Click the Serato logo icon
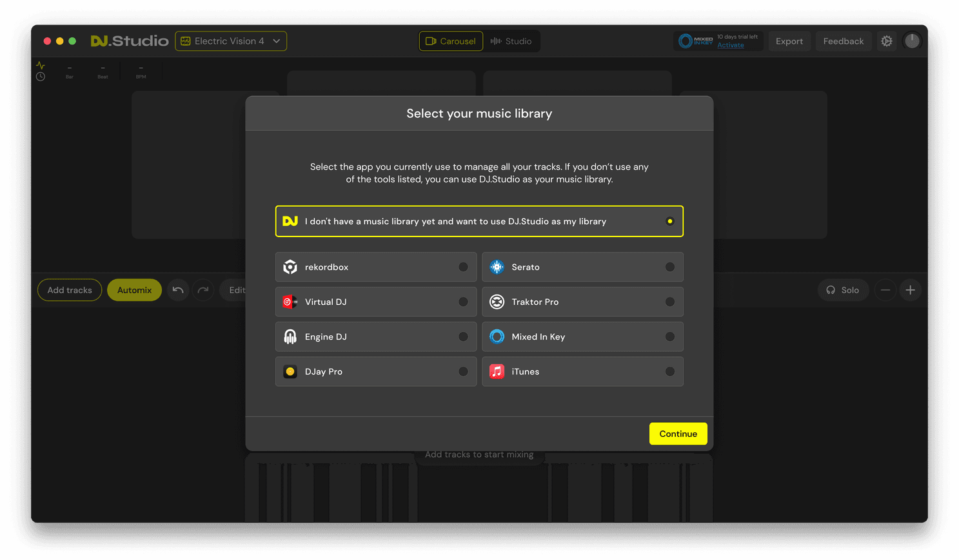 pos(497,267)
